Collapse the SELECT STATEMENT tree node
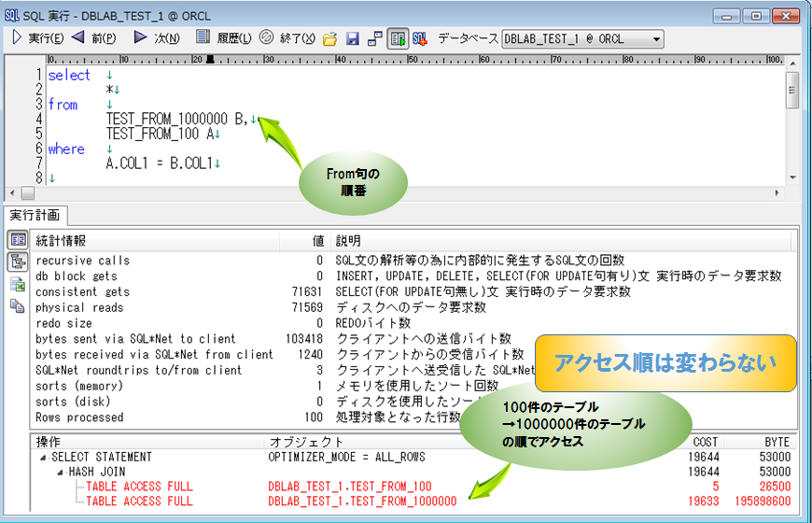Image resolution: width=812 pixels, height=523 pixels. pos(42,458)
